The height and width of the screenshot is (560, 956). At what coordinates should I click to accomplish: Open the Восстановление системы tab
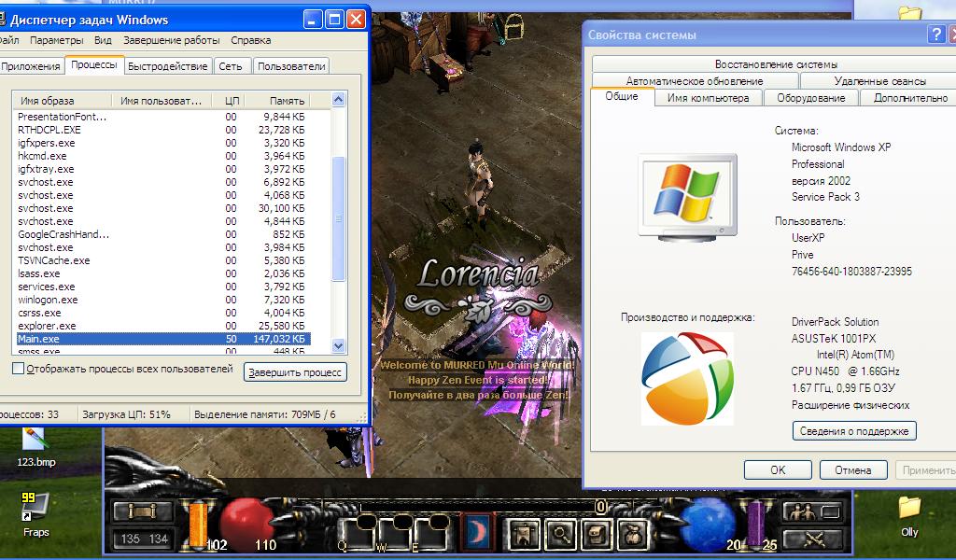point(776,64)
